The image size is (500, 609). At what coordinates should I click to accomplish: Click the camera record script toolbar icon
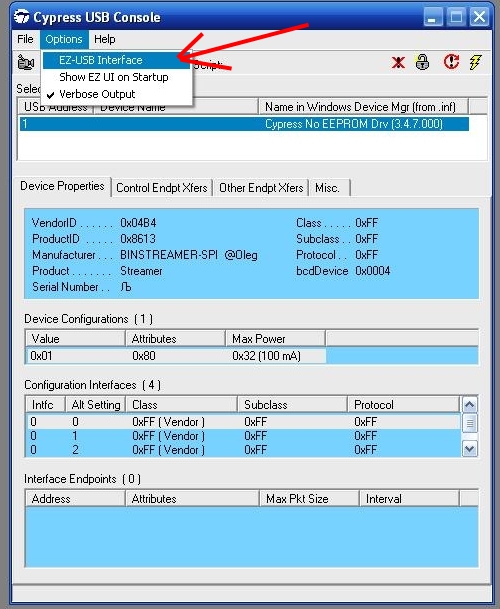[x=26, y=62]
